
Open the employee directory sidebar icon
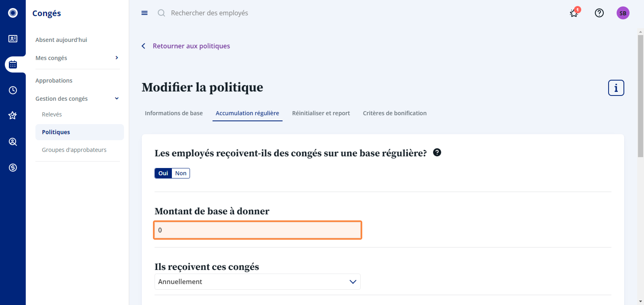[13, 39]
